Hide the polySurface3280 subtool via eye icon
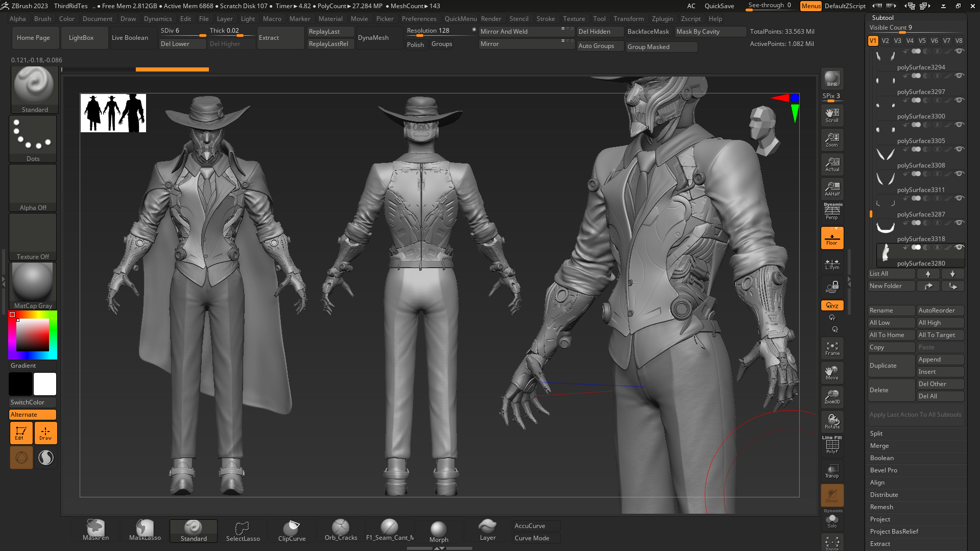980x551 pixels. pyautogui.click(x=959, y=248)
